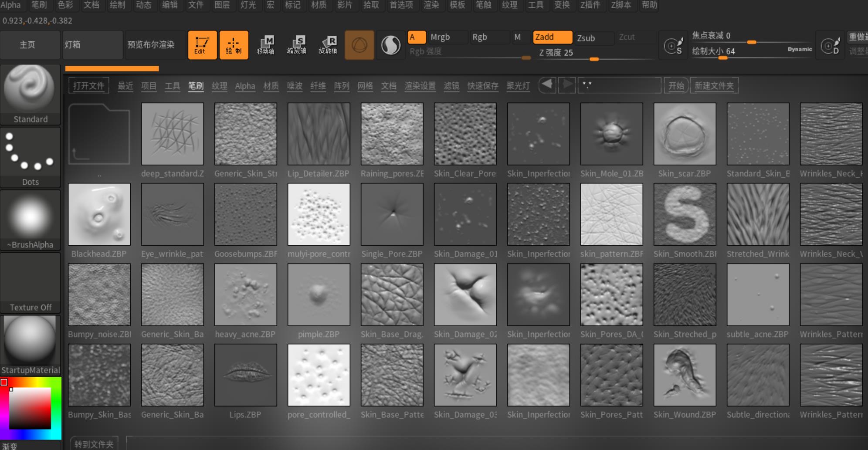The height and width of the screenshot is (450, 868).
Task: Select the deep_standard brush thumbnail
Action: coord(173,134)
